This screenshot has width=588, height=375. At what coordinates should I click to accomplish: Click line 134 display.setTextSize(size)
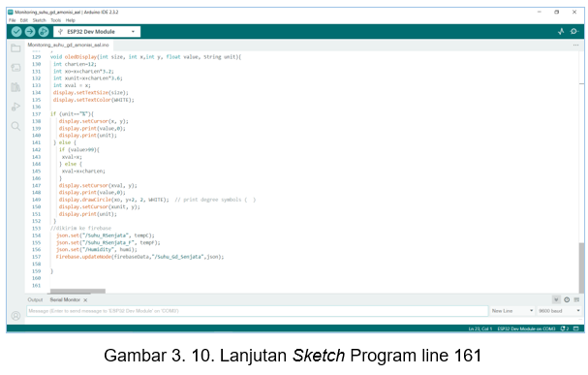[x=91, y=93]
